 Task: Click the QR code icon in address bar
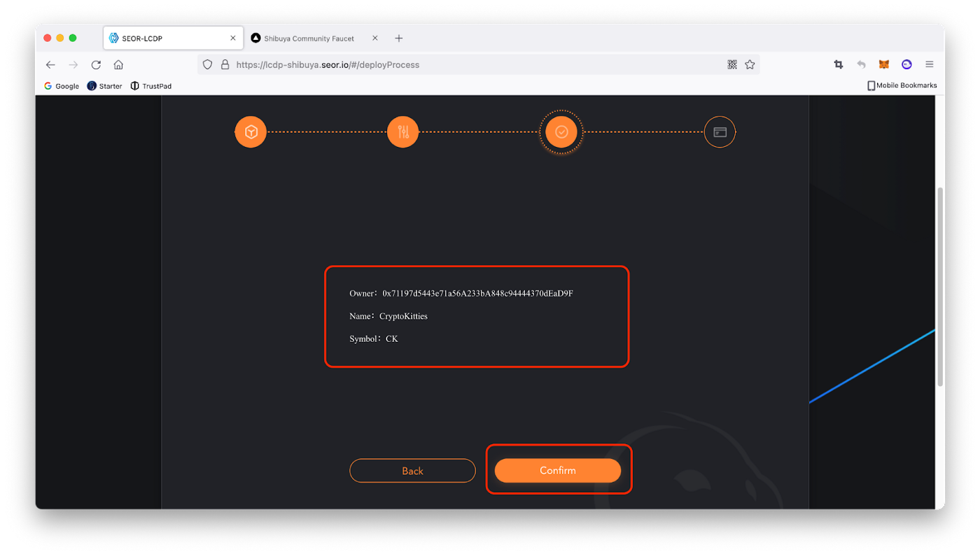[x=732, y=64]
